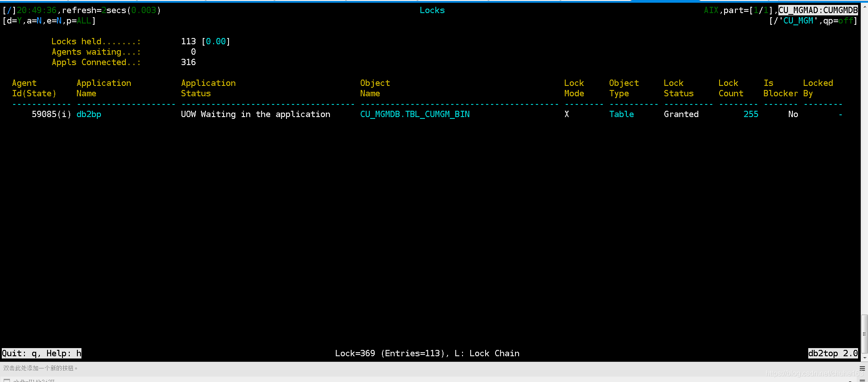Click the 'Application Status' column header
The image size is (868, 382).
click(x=208, y=88)
